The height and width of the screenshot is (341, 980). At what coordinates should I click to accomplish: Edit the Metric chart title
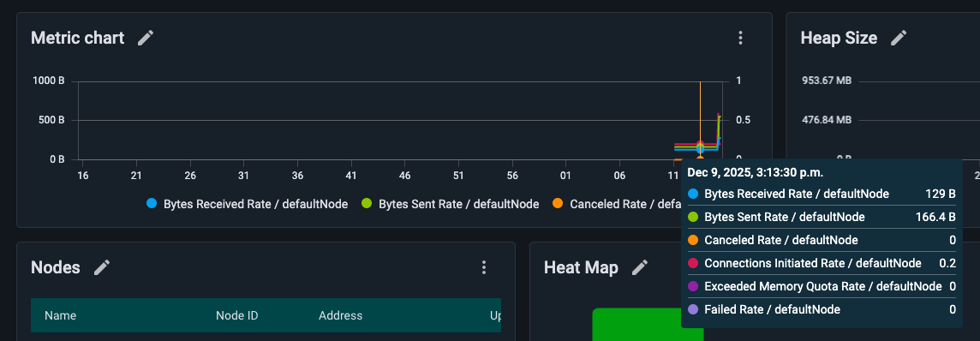(146, 38)
